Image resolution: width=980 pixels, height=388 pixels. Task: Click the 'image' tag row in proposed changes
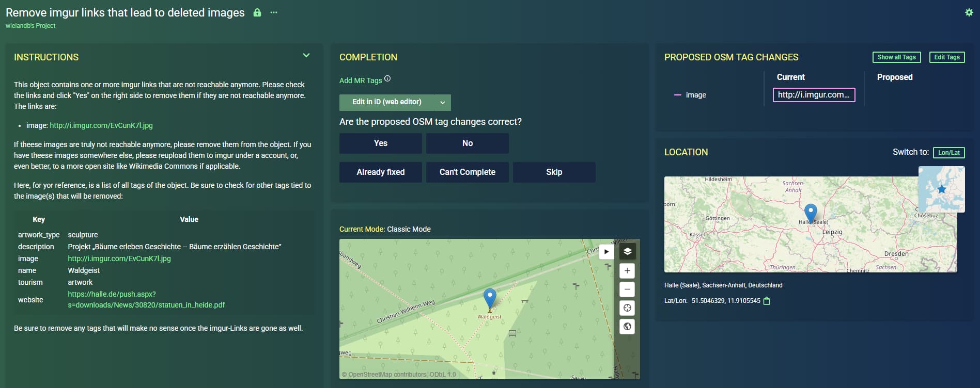click(x=696, y=95)
